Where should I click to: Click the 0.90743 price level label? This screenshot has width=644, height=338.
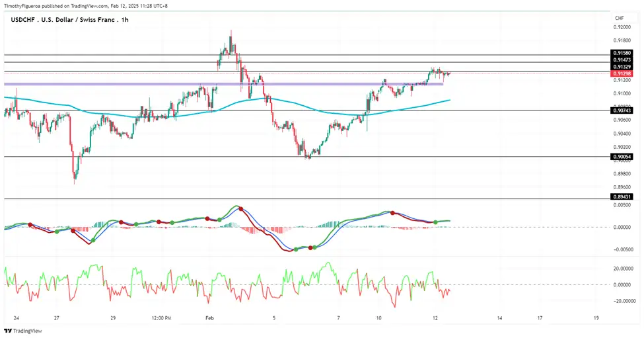(x=622, y=110)
